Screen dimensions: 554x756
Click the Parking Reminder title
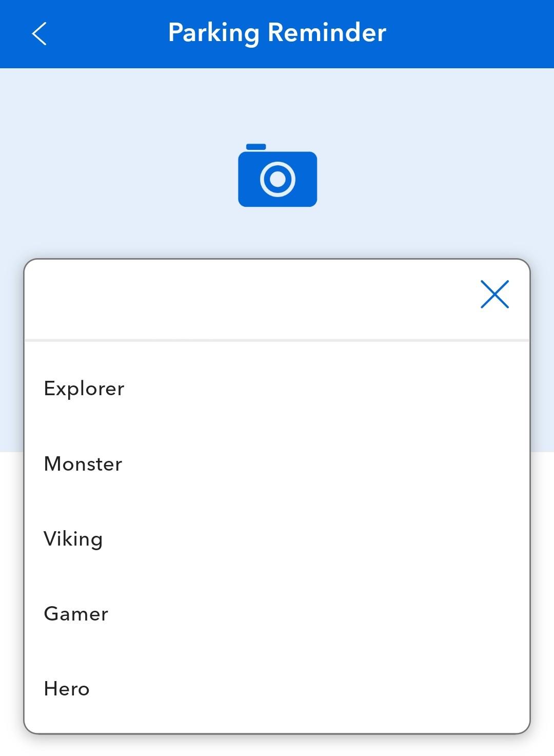(x=277, y=33)
